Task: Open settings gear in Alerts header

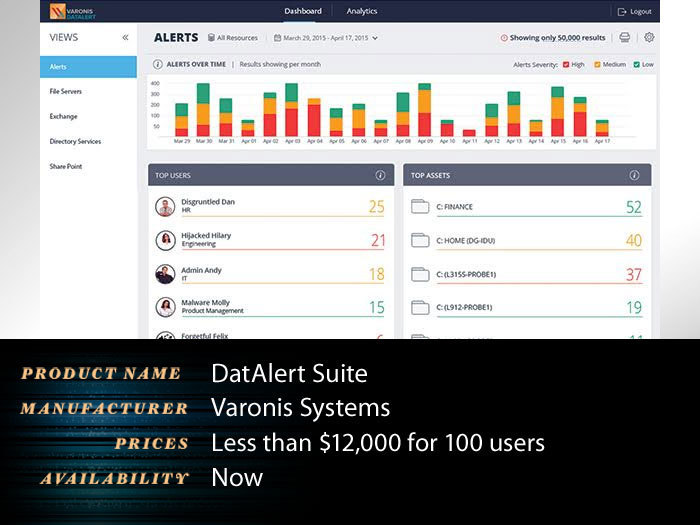Action: coord(649,38)
